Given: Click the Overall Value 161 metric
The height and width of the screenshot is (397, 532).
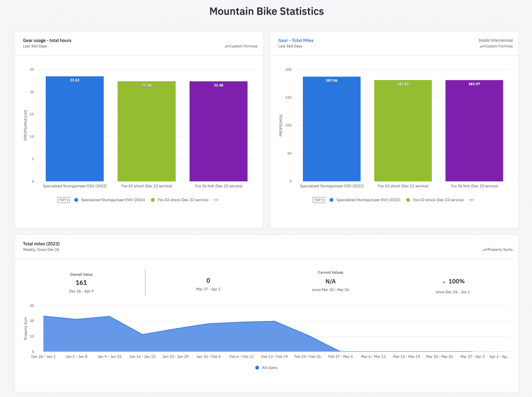Looking at the screenshot, I should pyautogui.click(x=81, y=283).
